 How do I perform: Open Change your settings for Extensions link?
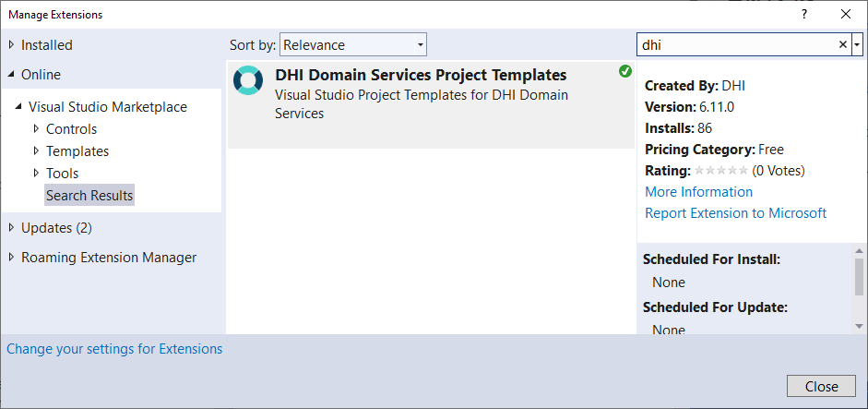click(114, 349)
